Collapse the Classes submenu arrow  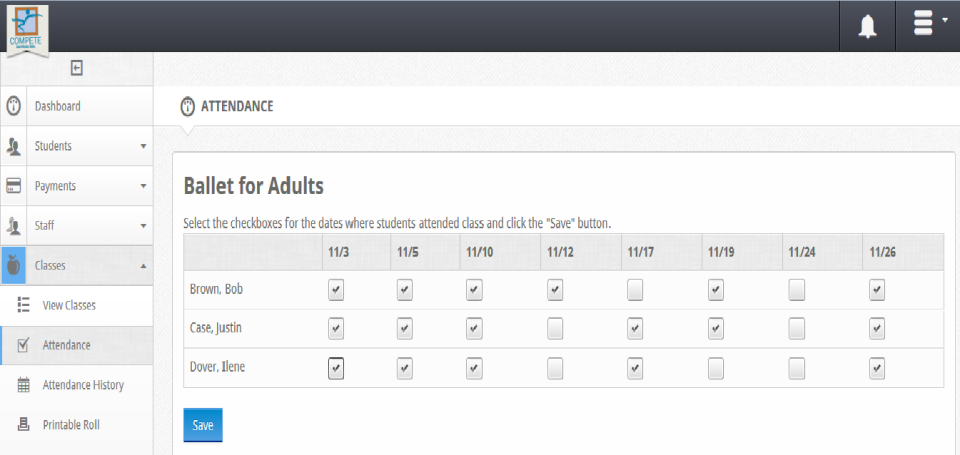pyautogui.click(x=143, y=266)
